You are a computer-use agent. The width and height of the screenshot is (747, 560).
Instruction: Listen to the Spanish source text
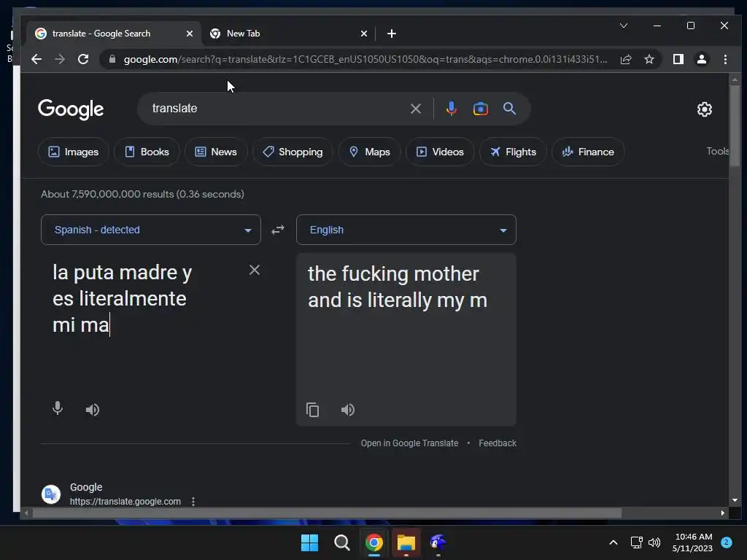93,410
